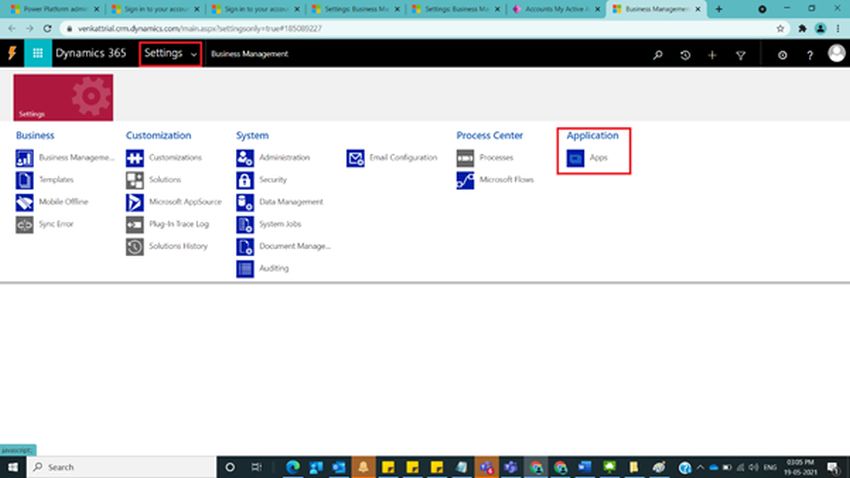Open Security under System
Screen dimensions: 850x478
(272, 180)
